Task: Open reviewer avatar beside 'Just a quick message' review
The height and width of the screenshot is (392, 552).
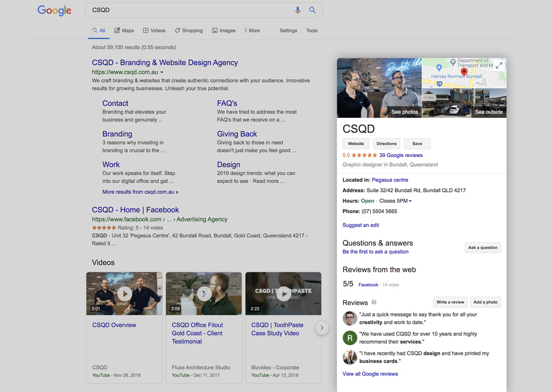Action: (350, 318)
